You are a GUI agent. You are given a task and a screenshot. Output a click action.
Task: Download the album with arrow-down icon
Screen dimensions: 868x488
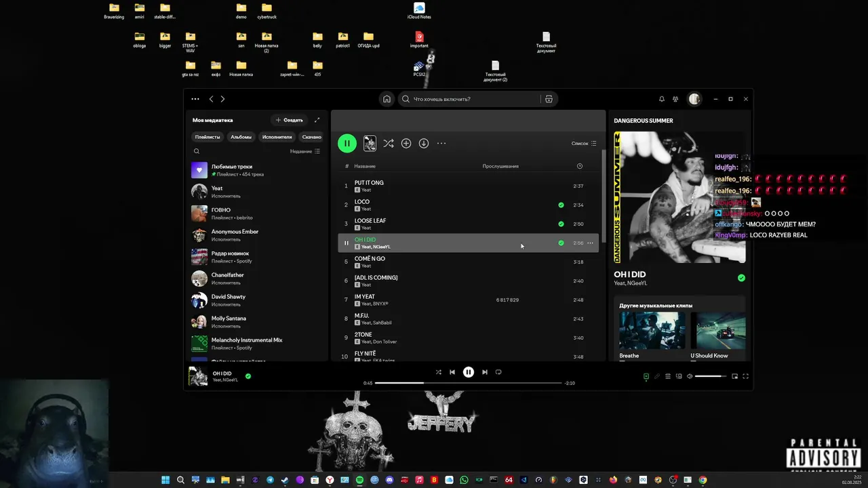pos(424,143)
